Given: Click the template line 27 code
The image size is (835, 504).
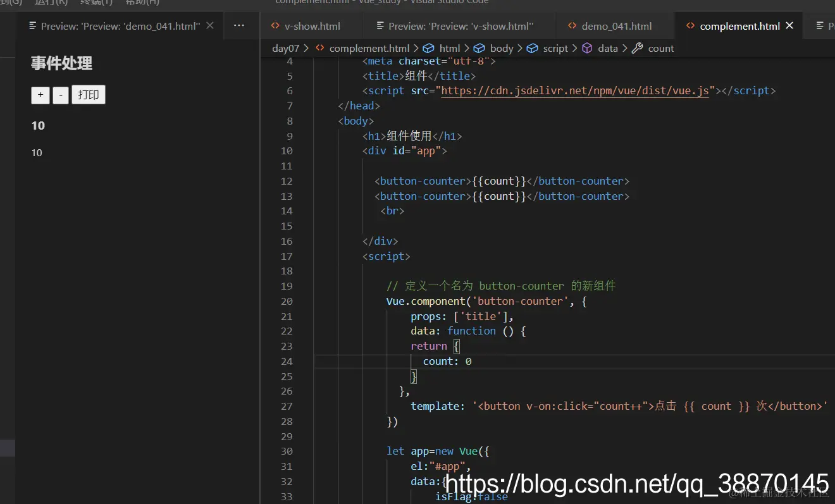Looking at the screenshot, I should tap(619, 406).
